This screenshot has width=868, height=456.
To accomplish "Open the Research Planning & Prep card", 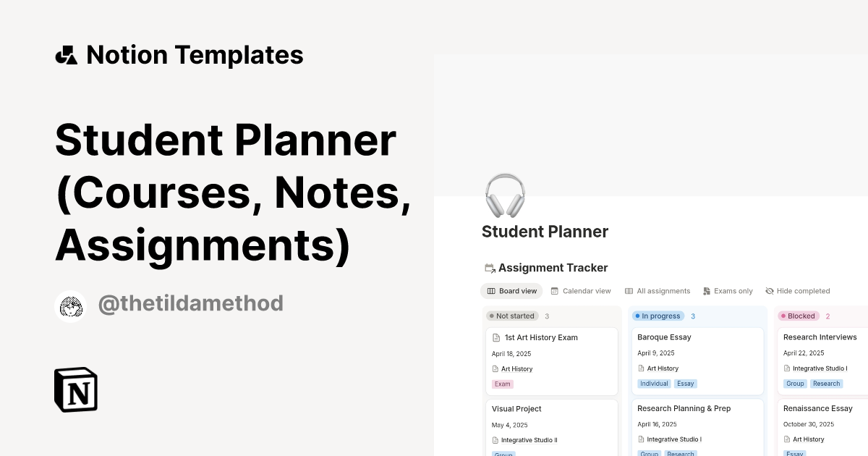I will point(684,408).
